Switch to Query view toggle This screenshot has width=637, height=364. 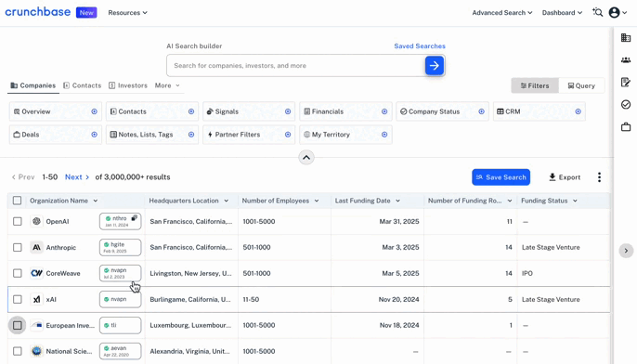581,85
